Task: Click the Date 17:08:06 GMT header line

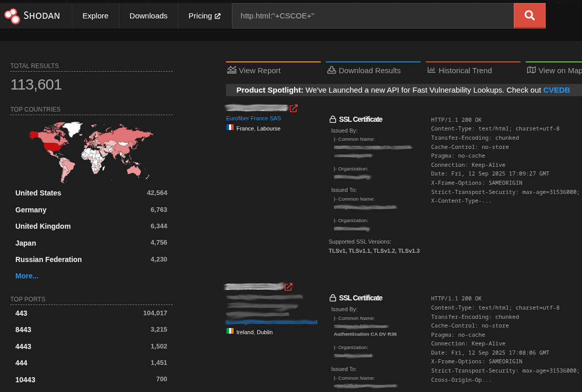Action: click(x=490, y=353)
